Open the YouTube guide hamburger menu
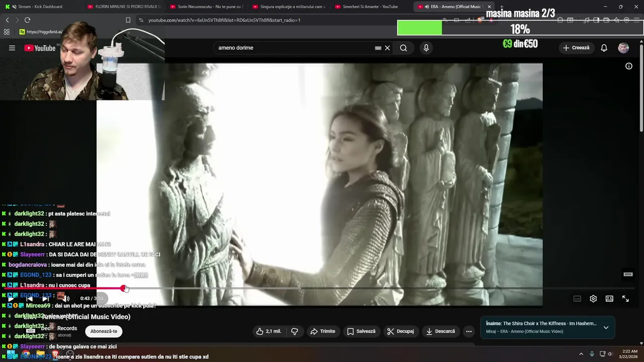Viewport: 644px width, 362px height. (x=12, y=48)
